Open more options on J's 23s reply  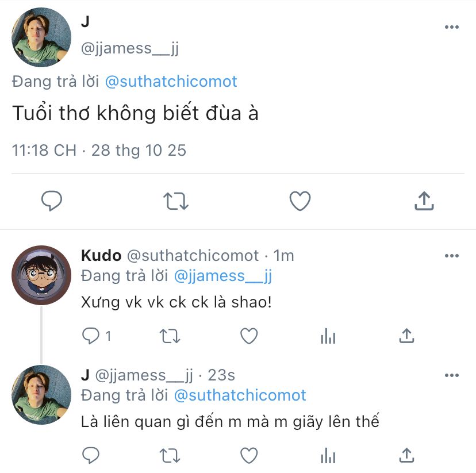tap(452, 375)
